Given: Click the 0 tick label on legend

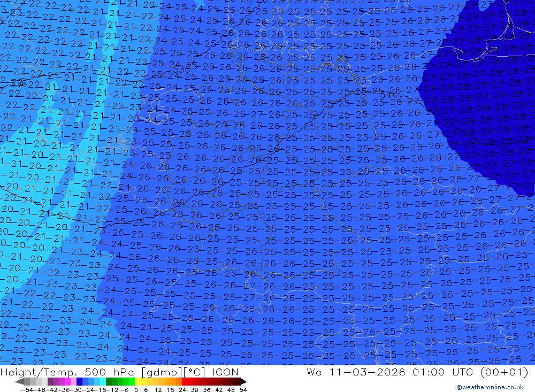Looking at the screenshot, I should click(x=136, y=390).
